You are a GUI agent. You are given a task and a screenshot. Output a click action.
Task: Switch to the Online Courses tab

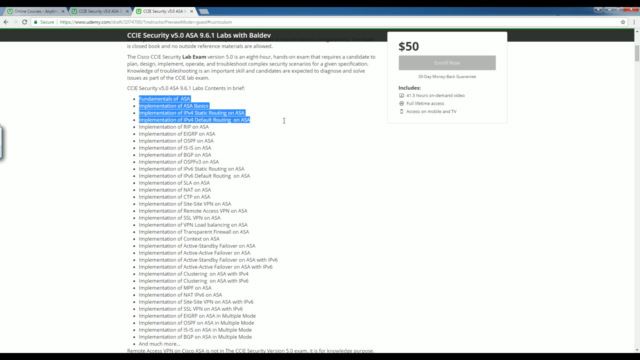[x=35, y=11]
